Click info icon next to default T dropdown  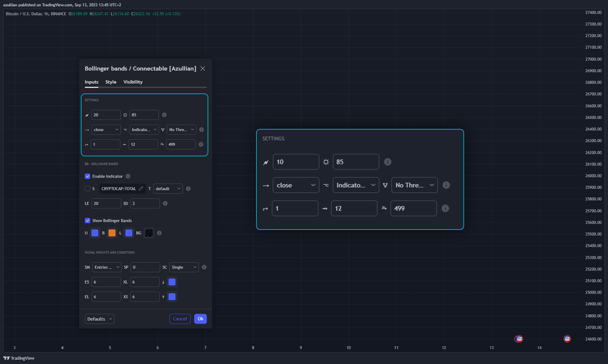pyautogui.click(x=188, y=188)
